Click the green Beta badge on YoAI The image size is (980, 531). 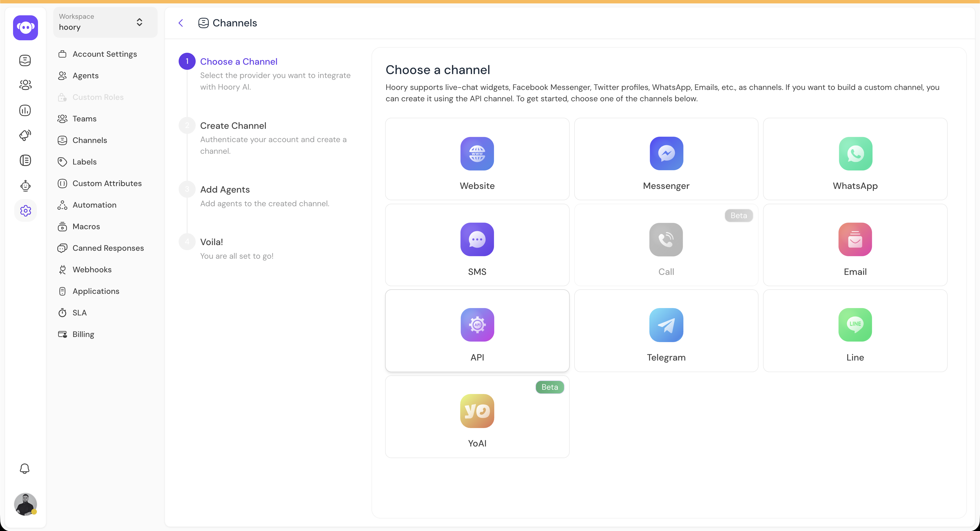[x=550, y=387]
